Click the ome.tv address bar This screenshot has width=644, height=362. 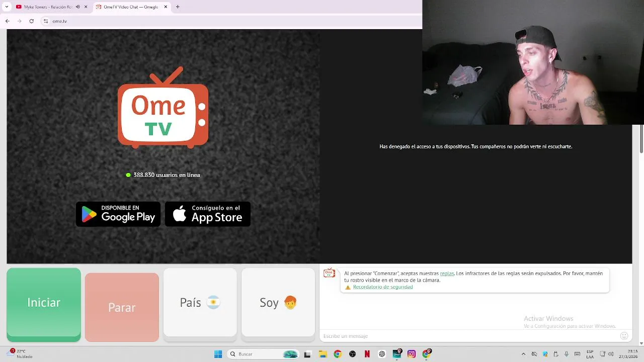(x=231, y=21)
